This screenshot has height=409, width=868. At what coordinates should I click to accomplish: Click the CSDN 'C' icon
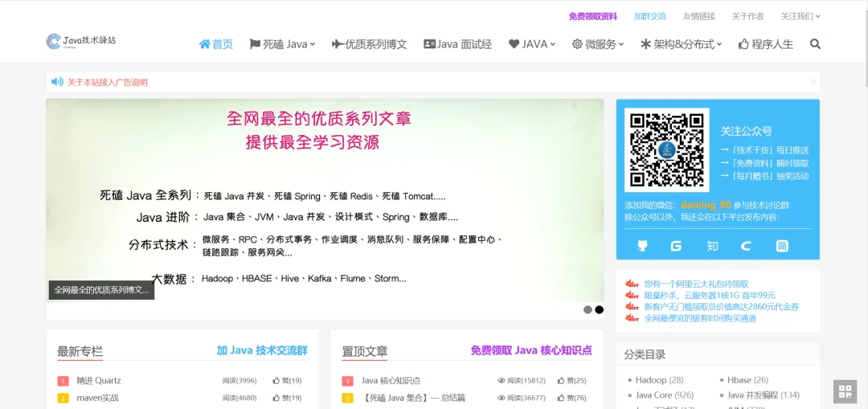click(x=746, y=246)
